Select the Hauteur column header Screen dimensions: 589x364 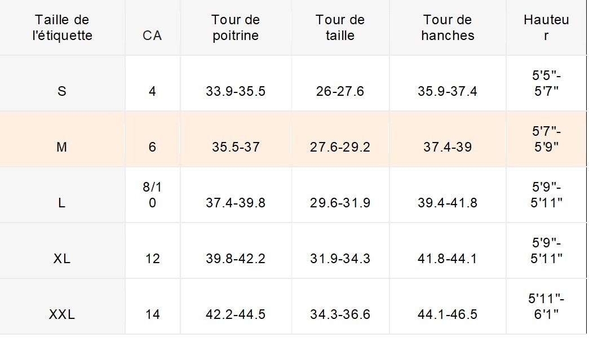(x=546, y=28)
